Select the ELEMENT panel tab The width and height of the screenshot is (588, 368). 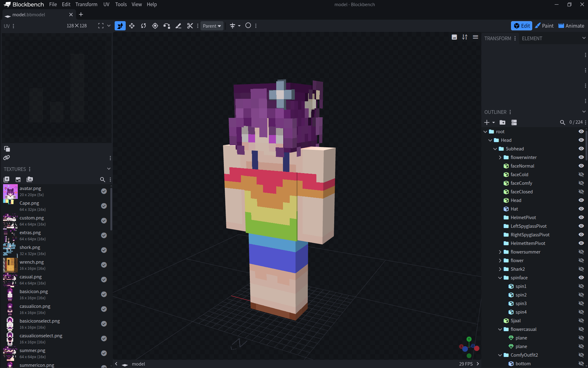tap(532, 38)
